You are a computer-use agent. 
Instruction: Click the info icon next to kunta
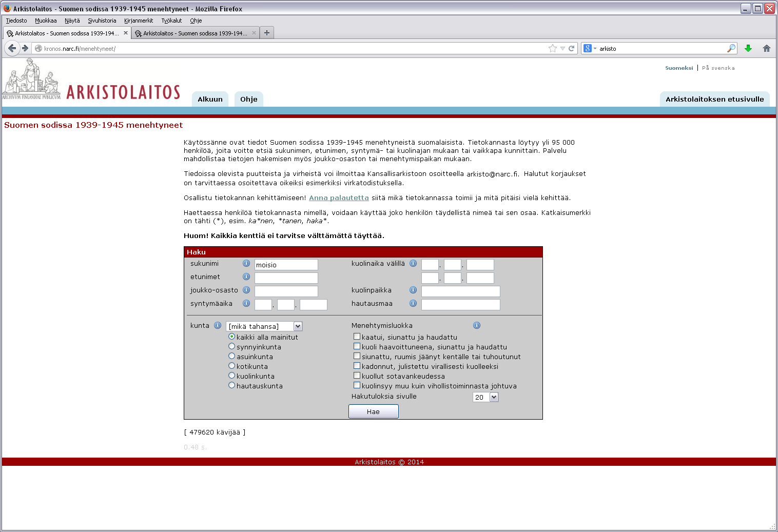tap(218, 325)
